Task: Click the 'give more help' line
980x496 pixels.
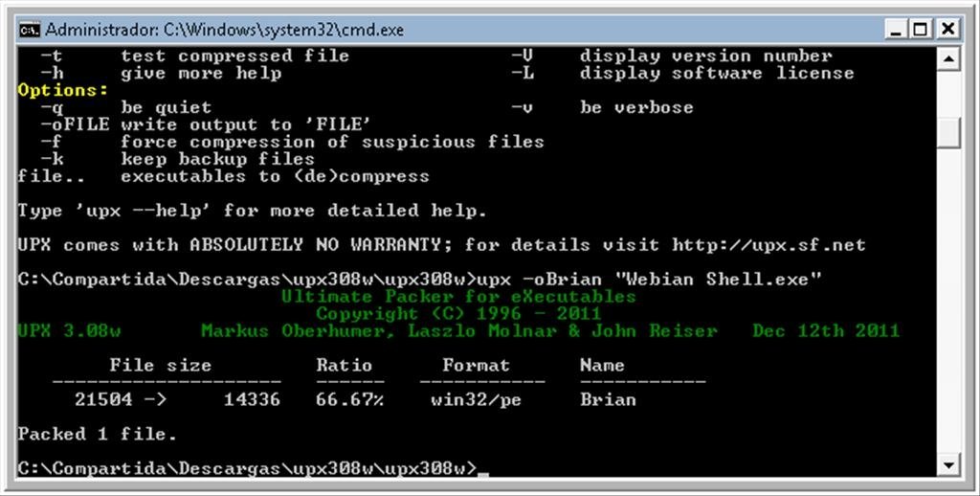Action: click(201, 73)
